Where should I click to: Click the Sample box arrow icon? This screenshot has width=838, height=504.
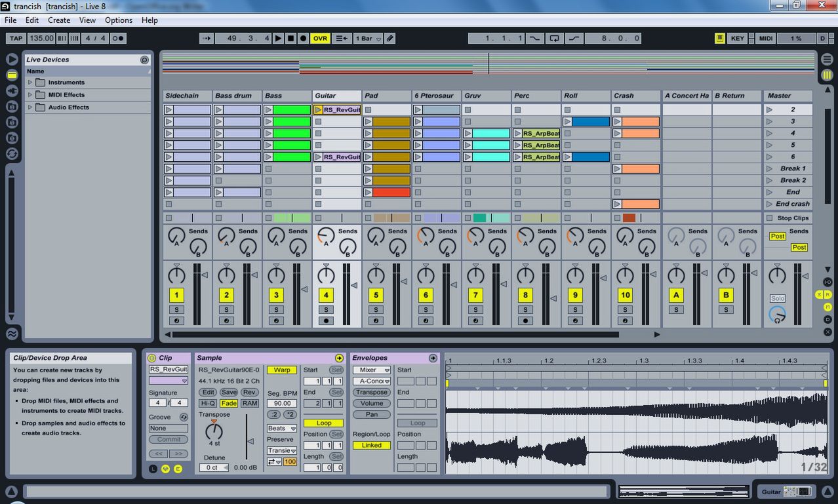click(x=339, y=358)
